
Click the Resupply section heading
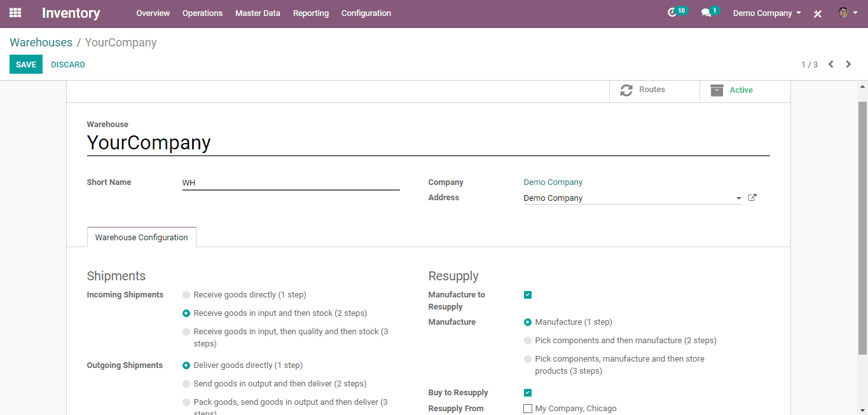click(453, 276)
